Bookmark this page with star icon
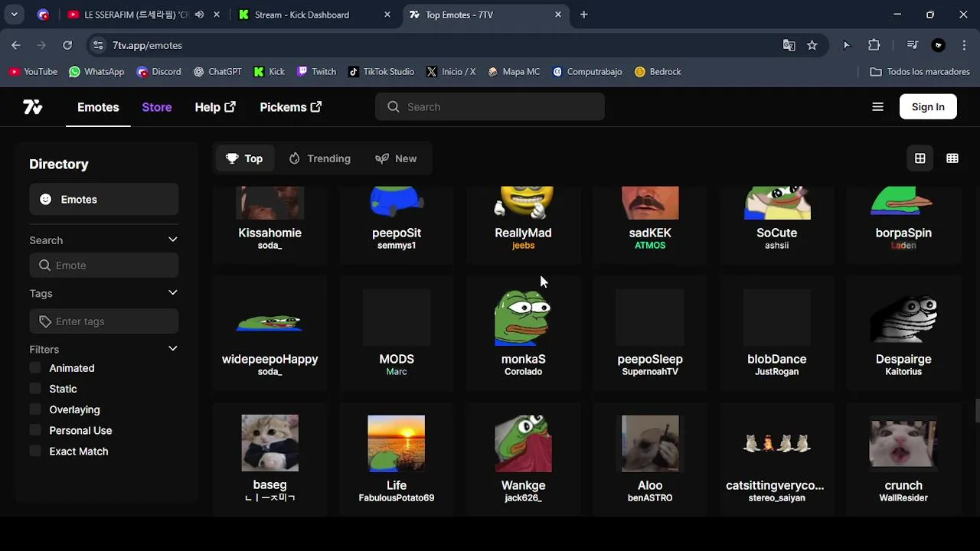980x551 pixels. (812, 45)
